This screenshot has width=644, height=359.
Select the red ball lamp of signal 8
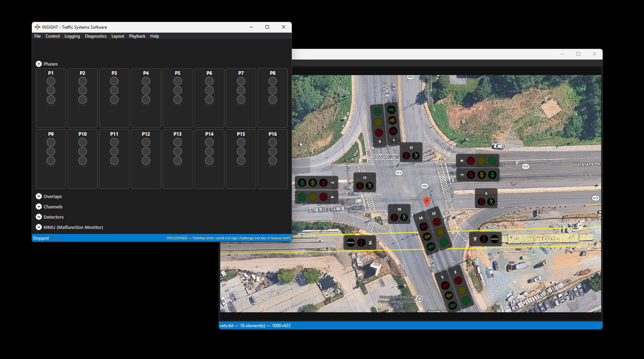point(471,161)
